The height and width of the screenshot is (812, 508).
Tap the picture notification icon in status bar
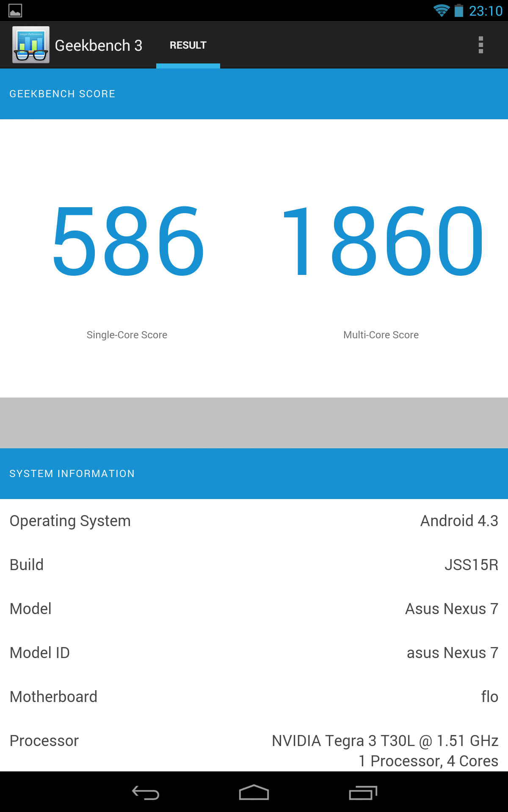[x=15, y=11]
